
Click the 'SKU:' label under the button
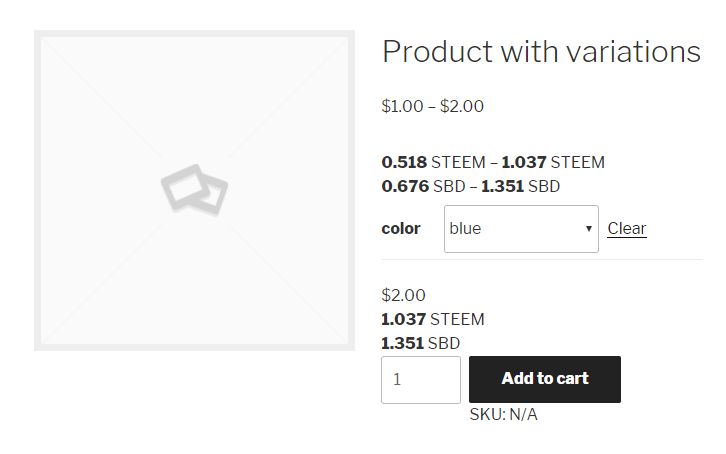487,414
